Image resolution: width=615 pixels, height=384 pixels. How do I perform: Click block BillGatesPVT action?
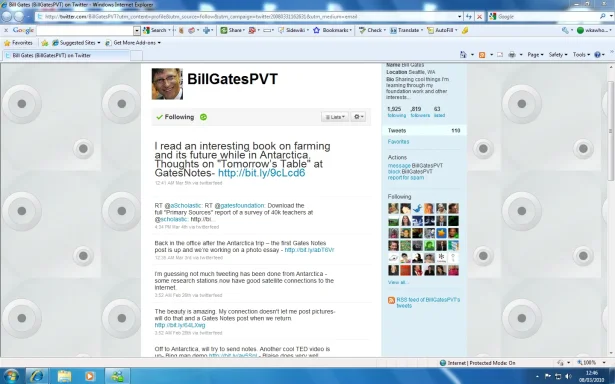point(410,171)
